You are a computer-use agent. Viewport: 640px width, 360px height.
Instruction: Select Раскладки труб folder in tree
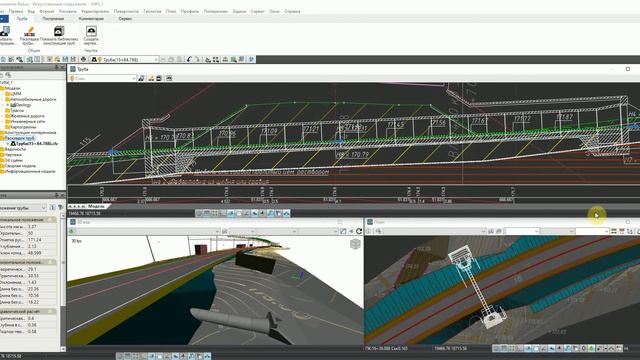click(x=20, y=138)
